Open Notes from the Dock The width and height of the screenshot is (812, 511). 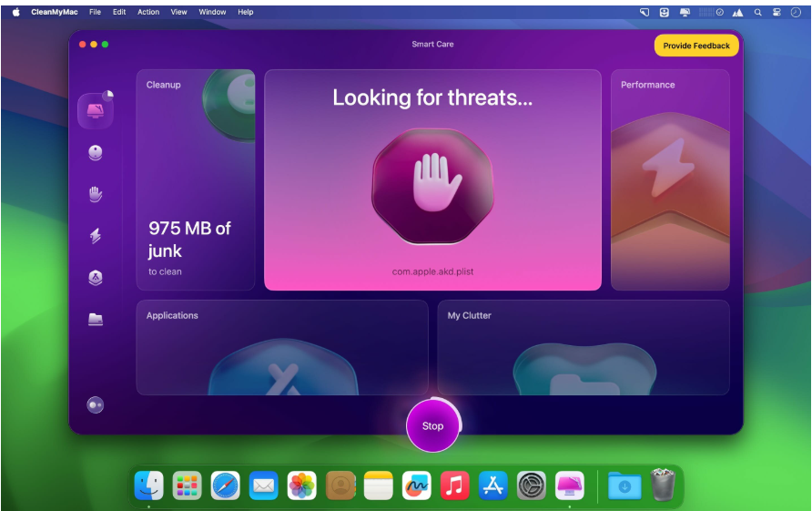click(x=379, y=485)
